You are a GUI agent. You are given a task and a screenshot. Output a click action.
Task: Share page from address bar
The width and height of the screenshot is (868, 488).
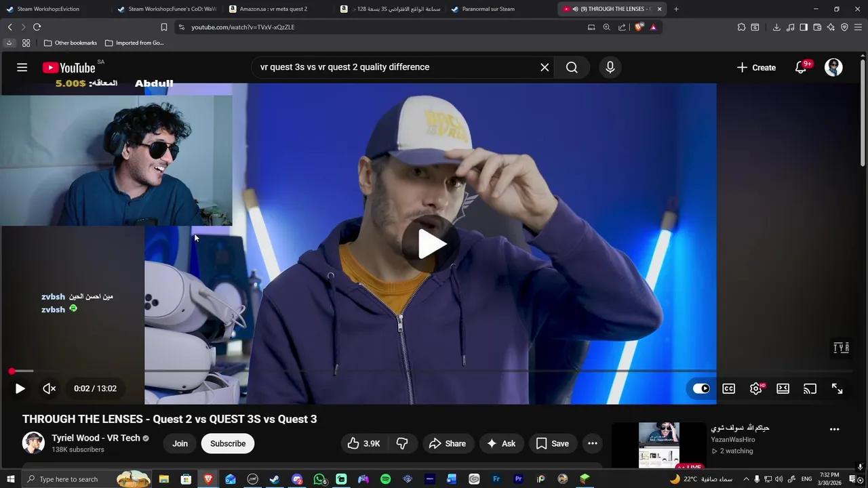pos(622,27)
